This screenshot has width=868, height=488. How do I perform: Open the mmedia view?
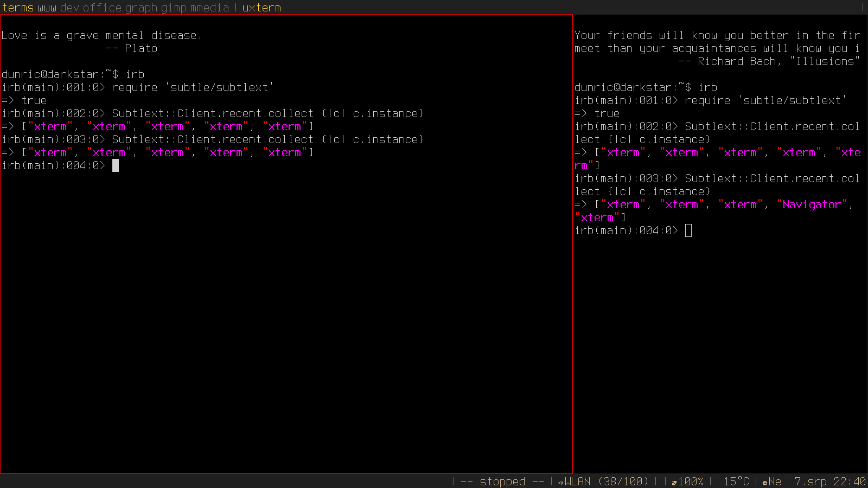point(209,8)
